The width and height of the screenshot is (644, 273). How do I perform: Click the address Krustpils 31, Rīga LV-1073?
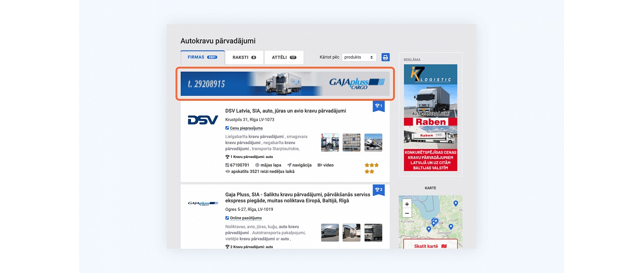coord(250,119)
